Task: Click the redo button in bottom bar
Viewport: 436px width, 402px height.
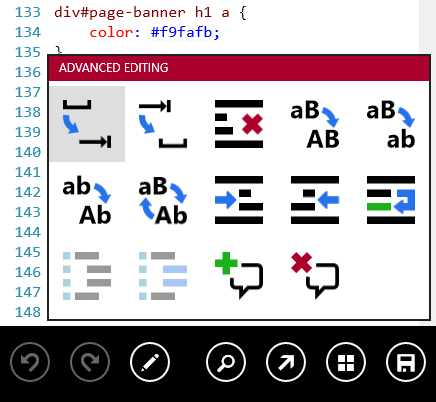Action: click(x=90, y=362)
